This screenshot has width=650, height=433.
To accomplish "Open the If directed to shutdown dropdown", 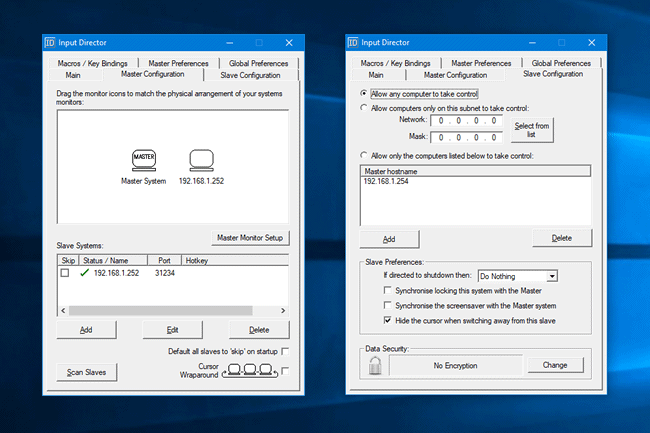I will click(551, 275).
